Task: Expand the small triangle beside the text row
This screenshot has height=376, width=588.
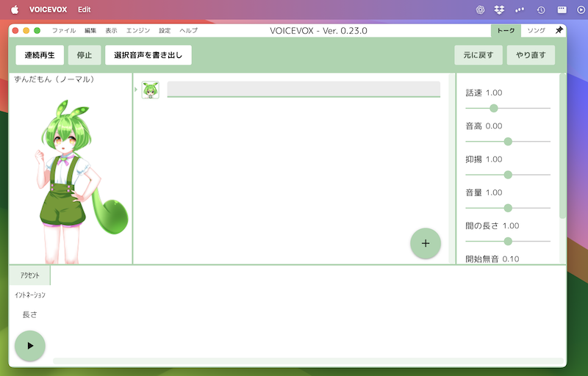Action: pos(136,90)
